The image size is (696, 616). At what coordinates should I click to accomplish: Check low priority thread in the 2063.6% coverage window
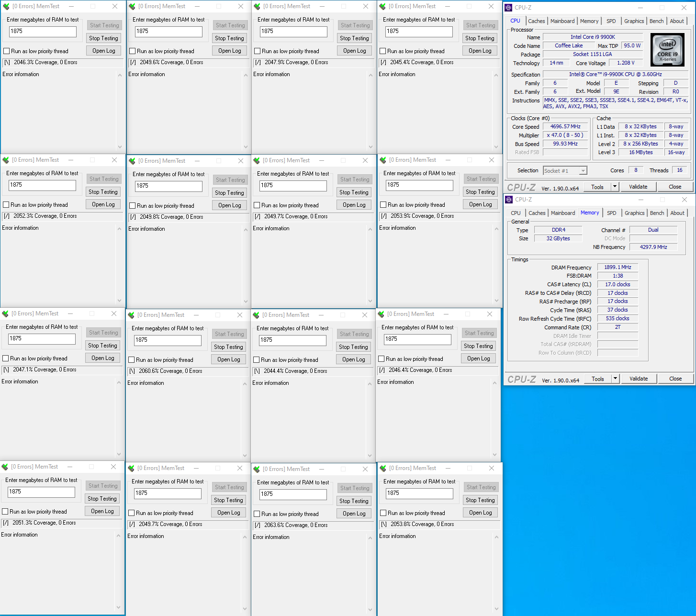pos(257,514)
